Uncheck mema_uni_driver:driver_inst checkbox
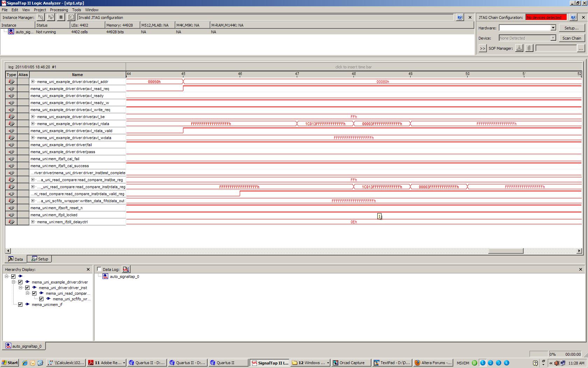The height and width of the screenshot is (368, 588). coord(27,288)
